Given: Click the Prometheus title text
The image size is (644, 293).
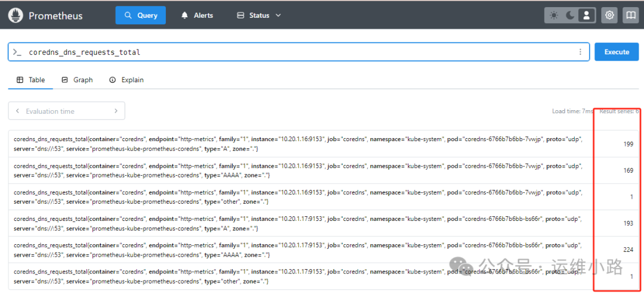Looking at the screenshot, I should 55,16.
